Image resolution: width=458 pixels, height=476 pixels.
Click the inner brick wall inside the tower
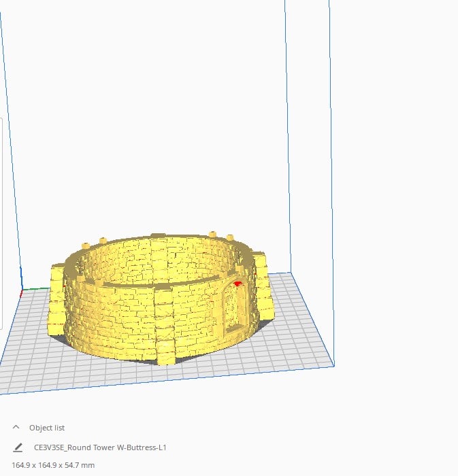point(155,260)
